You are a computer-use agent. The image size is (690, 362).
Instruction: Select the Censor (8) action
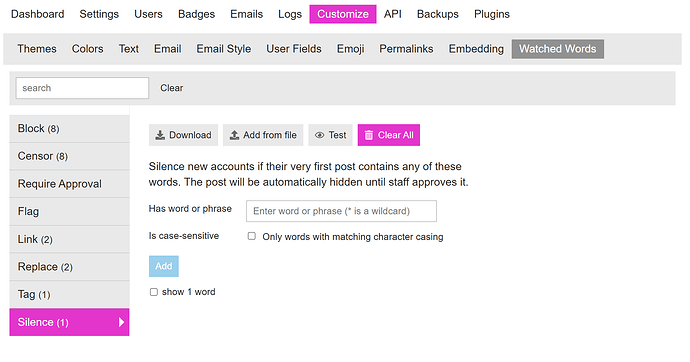click(x=70, y=156)
